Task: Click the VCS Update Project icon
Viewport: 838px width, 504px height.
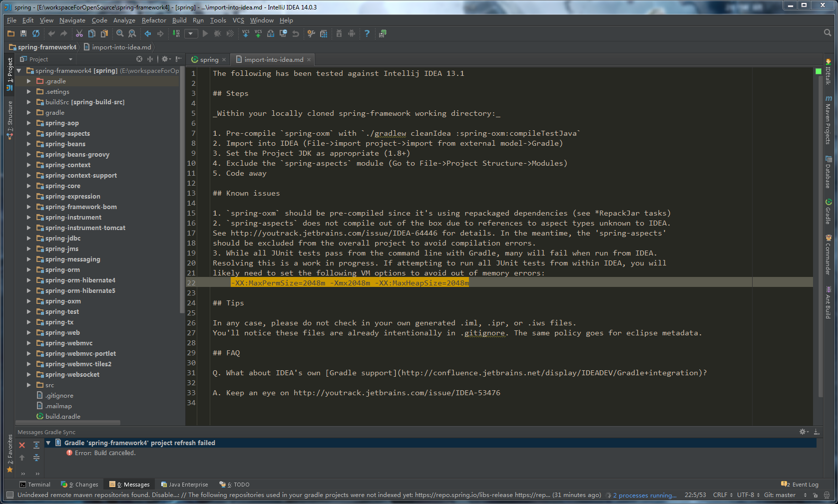Action: pos(246,33)
